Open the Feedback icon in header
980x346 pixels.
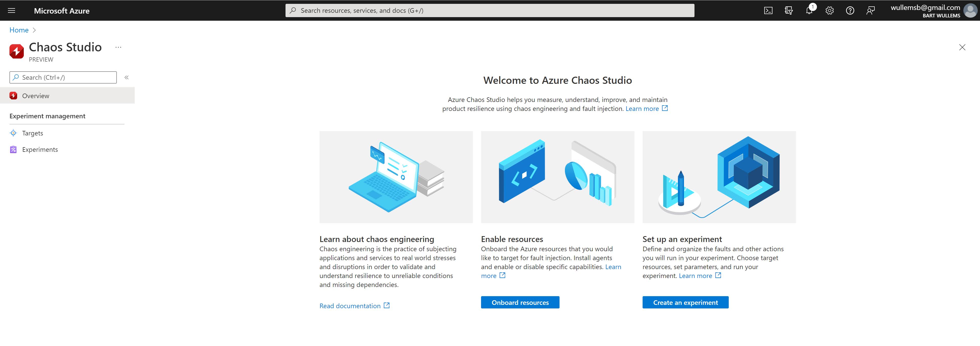click(870, 11)
